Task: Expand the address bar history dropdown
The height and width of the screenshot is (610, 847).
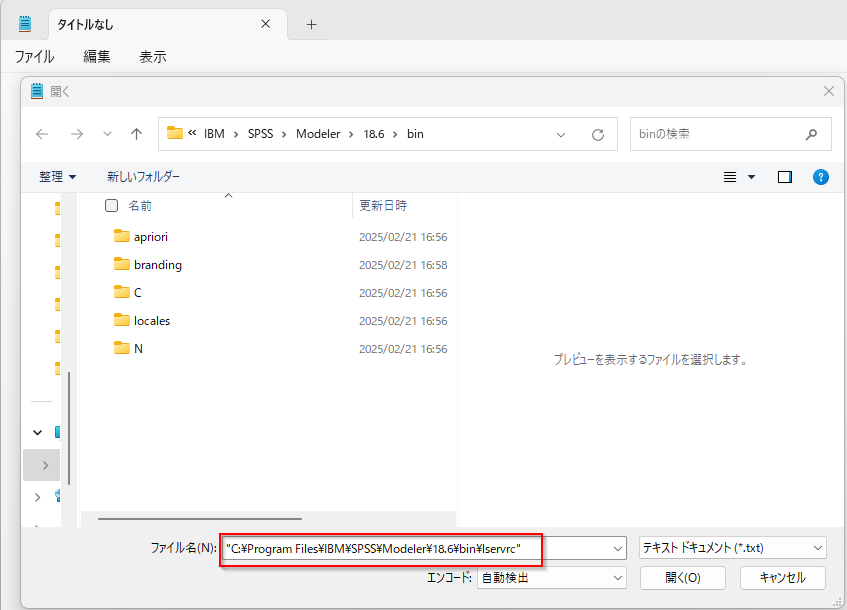Action: [561, 135]
